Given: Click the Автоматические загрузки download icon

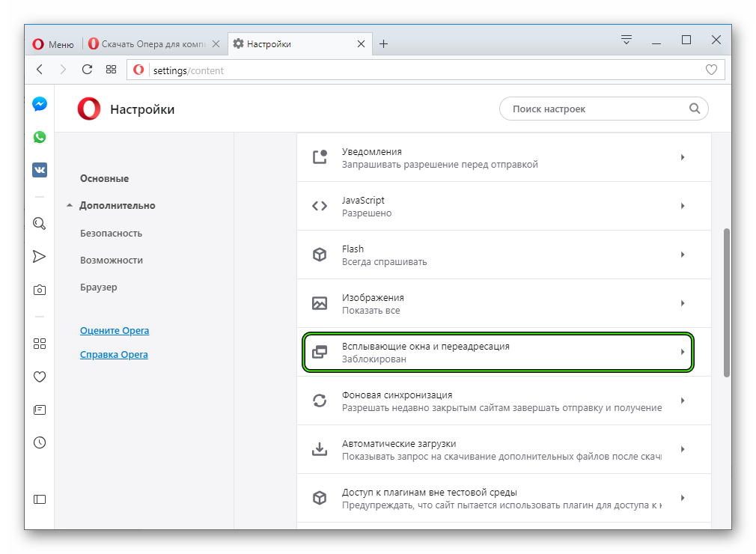Looking at the screenshot, I should tap(320, 449).
